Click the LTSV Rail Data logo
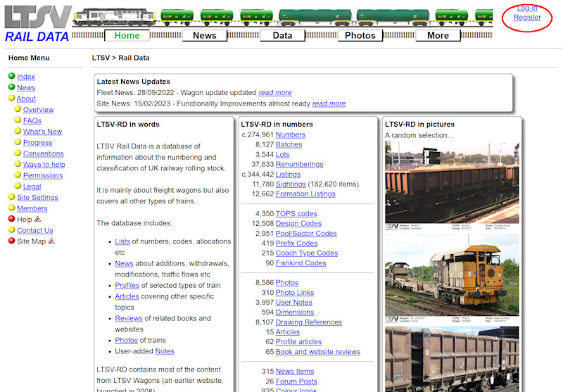This screenshot has height=392, width=563. coord(37,24)
